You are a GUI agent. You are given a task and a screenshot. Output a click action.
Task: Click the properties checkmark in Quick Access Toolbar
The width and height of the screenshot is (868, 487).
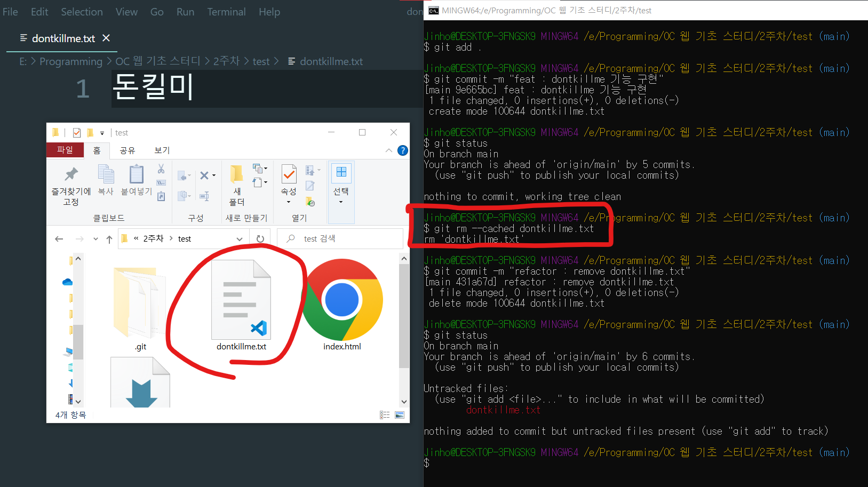77,133
